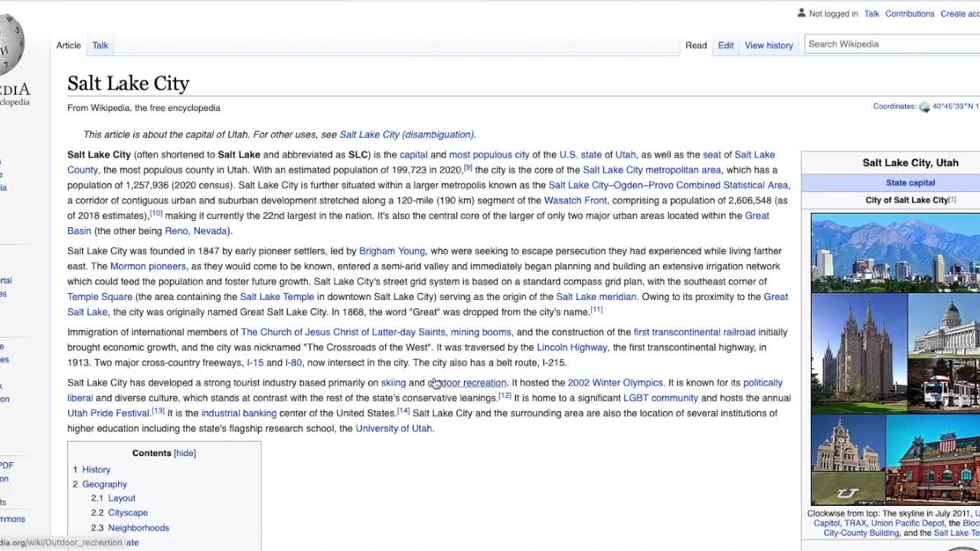Open the Contributions link
980x551 pixels.
pyautogui.click(x=910, y=14)
